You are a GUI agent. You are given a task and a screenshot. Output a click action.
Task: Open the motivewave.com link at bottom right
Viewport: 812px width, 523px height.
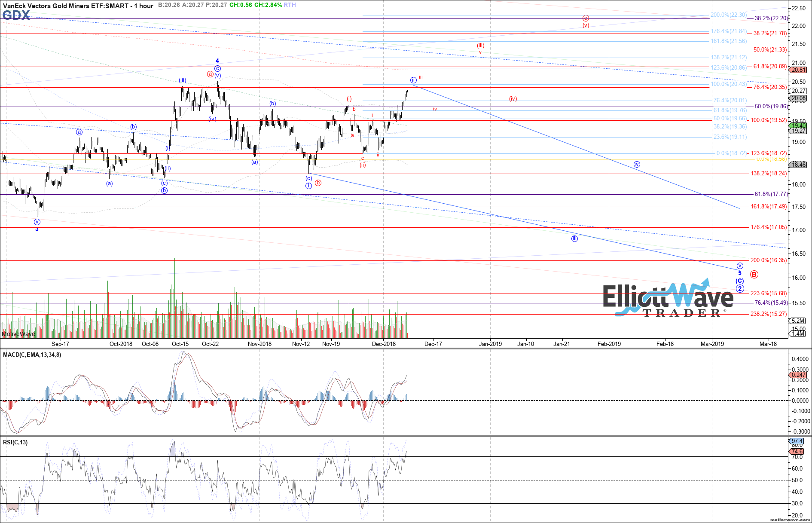(790, 520)
